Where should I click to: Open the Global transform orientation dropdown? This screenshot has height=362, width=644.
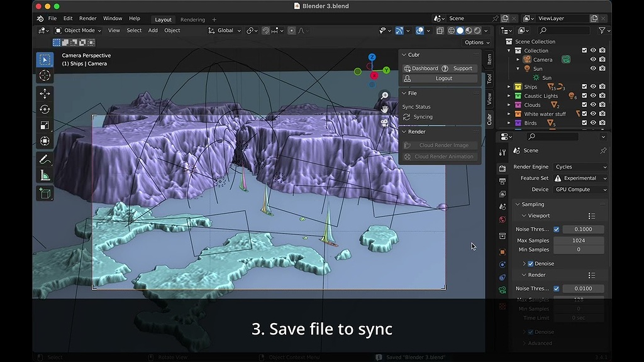tap(225, 30)
